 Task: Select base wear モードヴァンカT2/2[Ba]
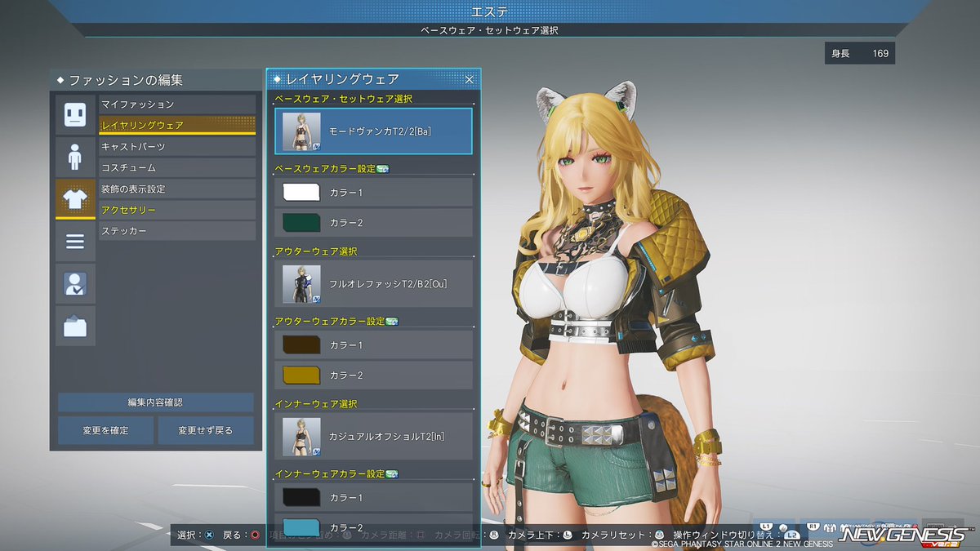click(x=373, y=131)
